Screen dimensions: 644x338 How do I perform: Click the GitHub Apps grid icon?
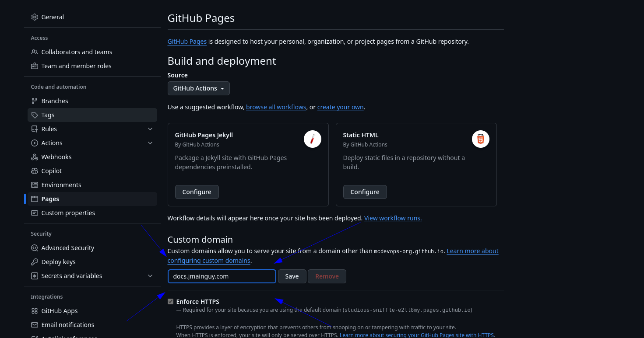coord(35,311)
